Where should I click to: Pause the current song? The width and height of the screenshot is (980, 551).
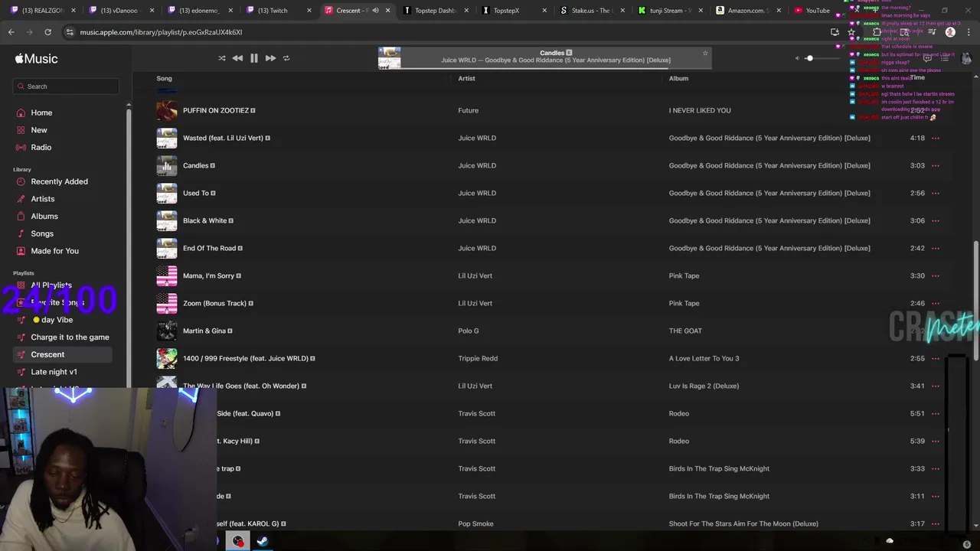(x=254, y=58)
